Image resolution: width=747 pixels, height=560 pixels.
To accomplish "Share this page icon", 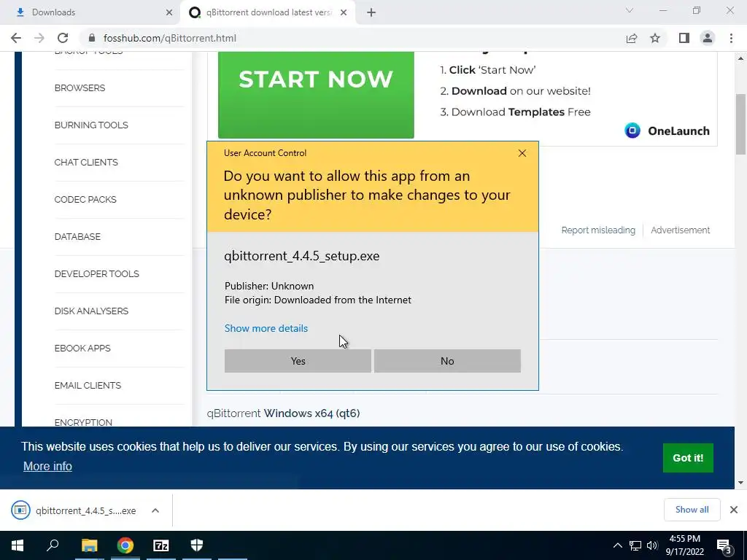I will click(x=632, y=38).
